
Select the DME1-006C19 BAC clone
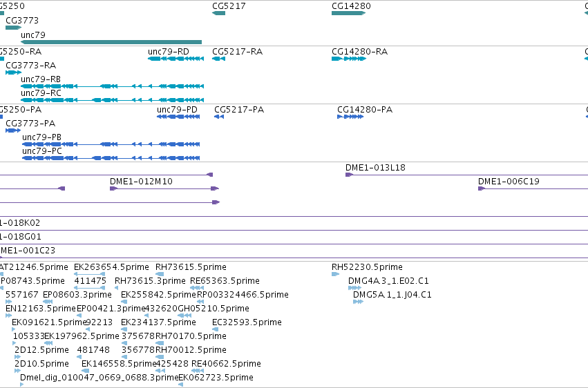pos(533,188)
